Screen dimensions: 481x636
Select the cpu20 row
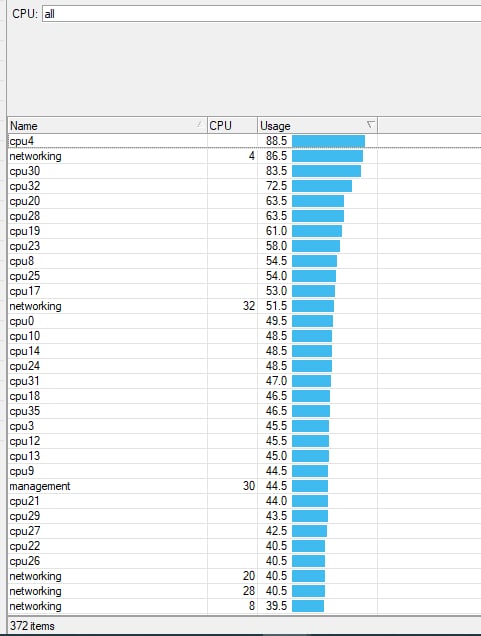[244, 201]
